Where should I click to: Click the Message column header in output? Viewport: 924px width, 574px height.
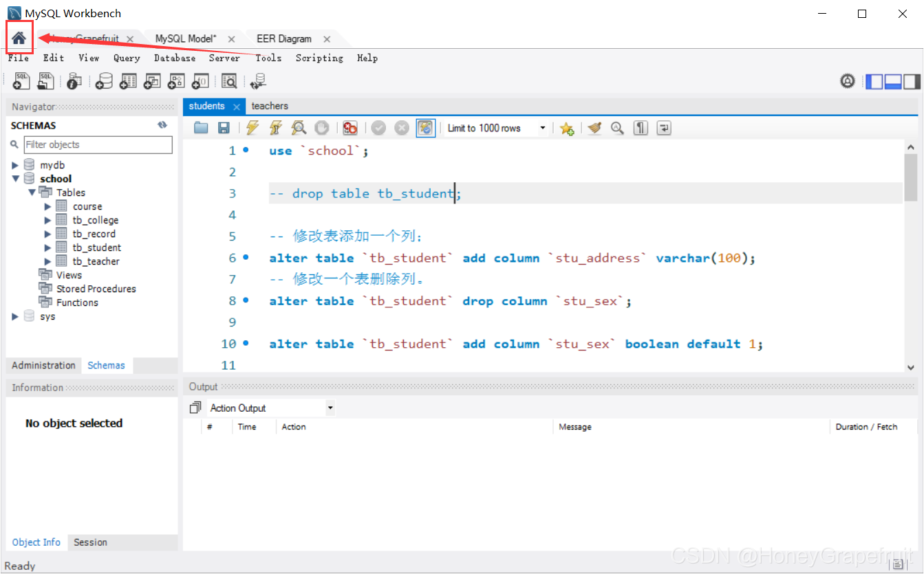(x=575, y=427)
